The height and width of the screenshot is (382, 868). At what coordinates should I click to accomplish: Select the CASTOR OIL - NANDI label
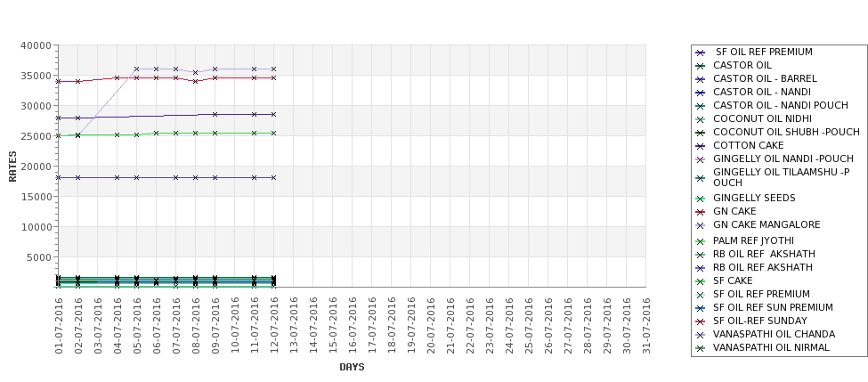click(762, 92)
